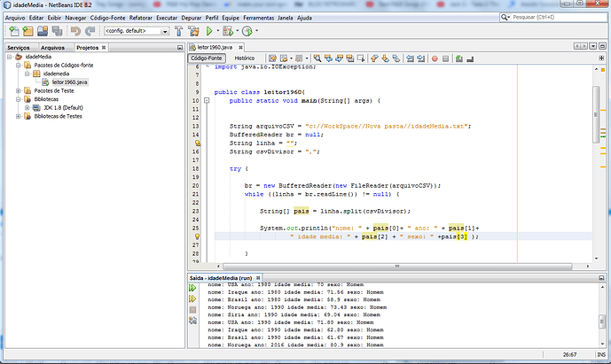The width and height of the screenshot is (611, 364).
Task: Click the Find Previous Occurrence icon
Action: (328, 58)
